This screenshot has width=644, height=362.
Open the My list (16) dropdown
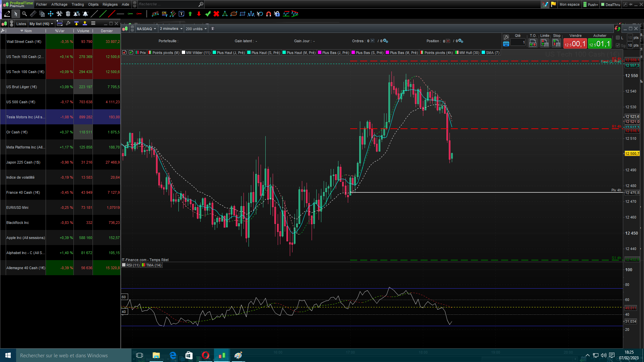(x=41, y=24)
